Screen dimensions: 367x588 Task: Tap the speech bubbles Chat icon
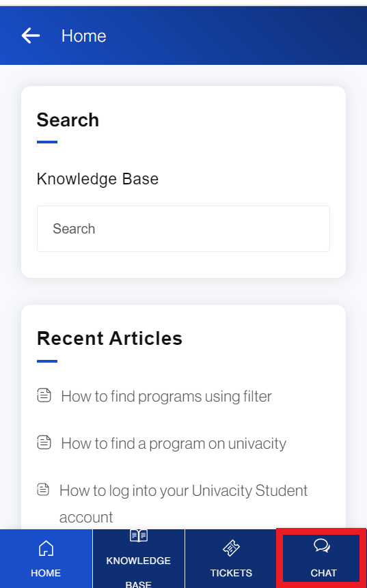[322, 546]
